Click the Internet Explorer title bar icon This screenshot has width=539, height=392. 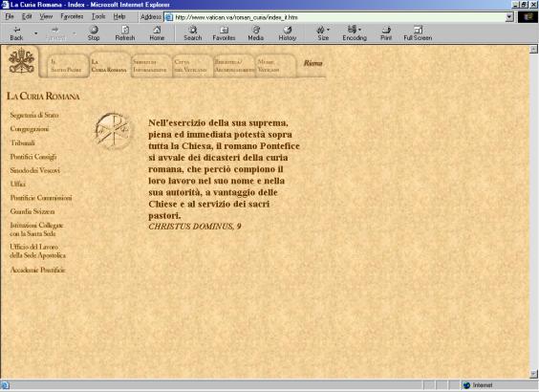click(x=5, y=5)
